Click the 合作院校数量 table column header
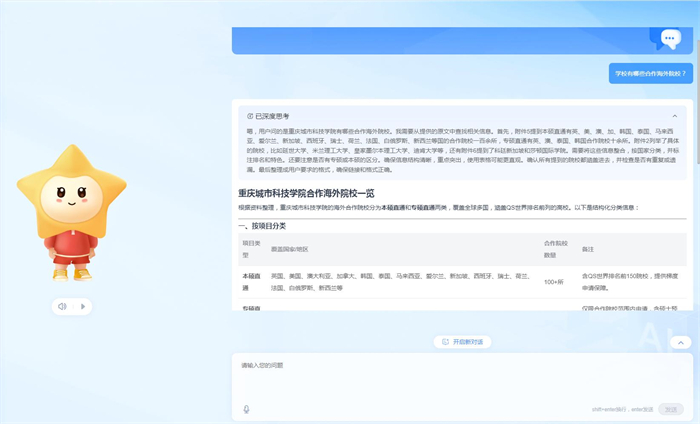 pos(556,248)
